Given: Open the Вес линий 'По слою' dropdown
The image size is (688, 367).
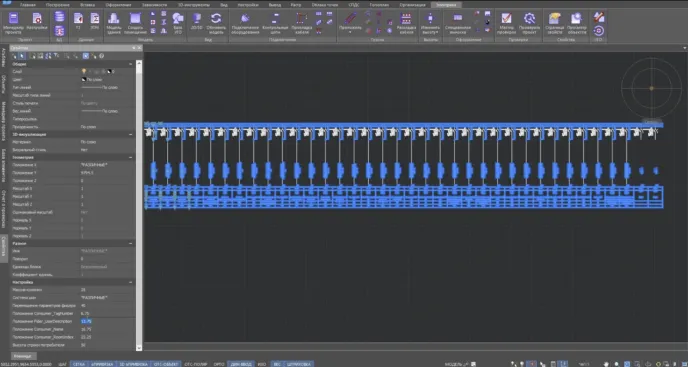Looking at the screenshot, I should (107, 111).
